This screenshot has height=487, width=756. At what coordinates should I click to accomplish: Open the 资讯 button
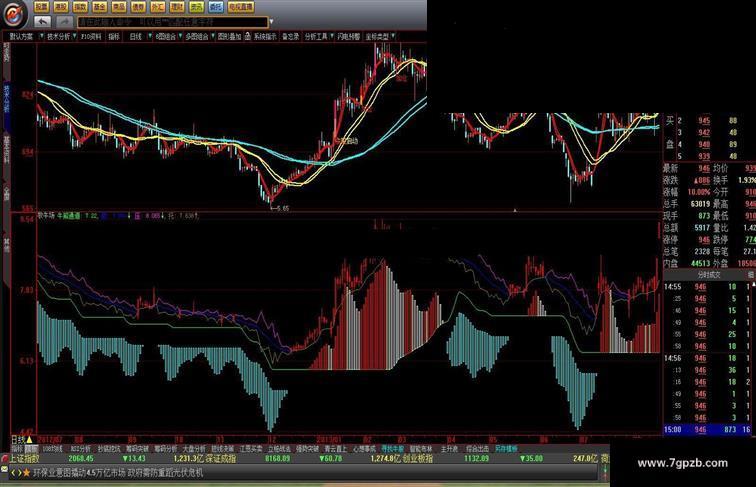(x=196, y=7)
